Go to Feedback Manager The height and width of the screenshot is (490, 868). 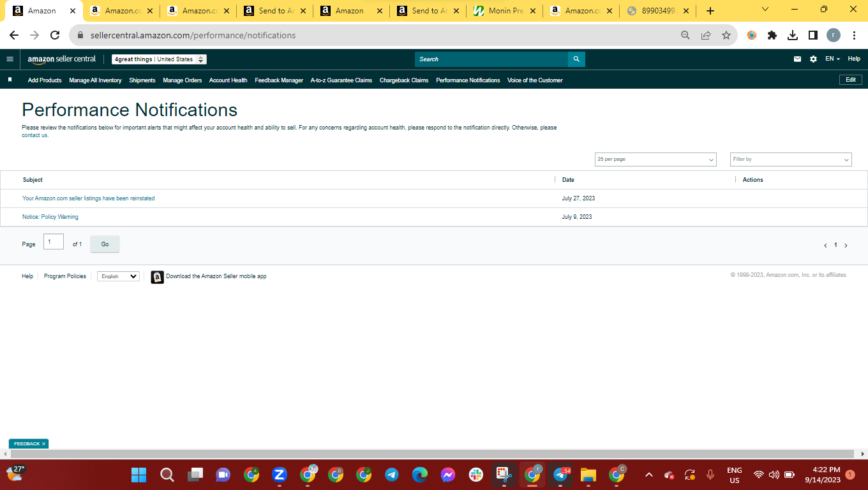(279, 80)
